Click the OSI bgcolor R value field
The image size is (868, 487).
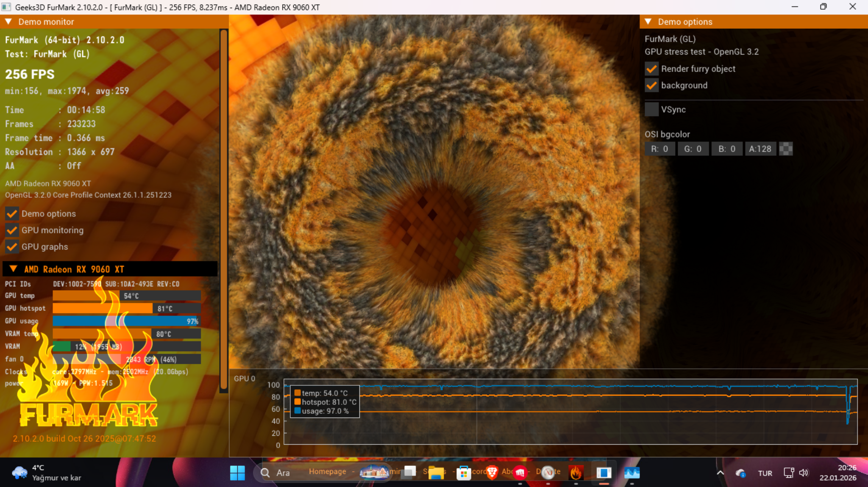(660, 149)
